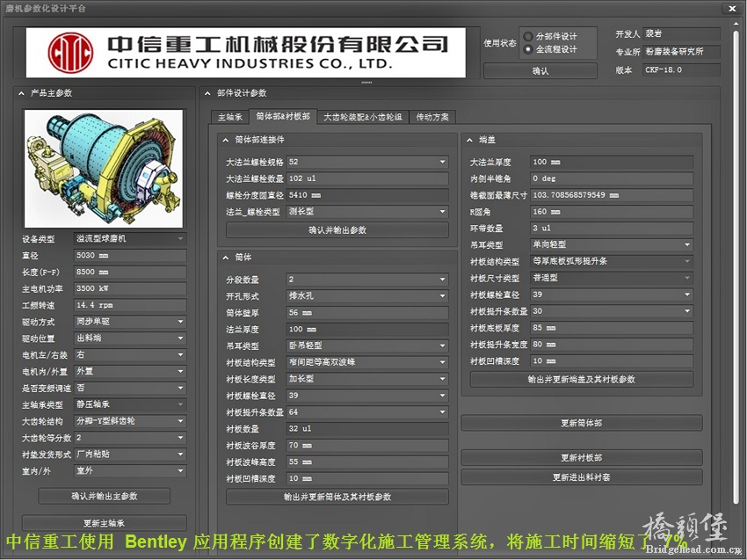Collapse the 端盖 section
This screenshot has width=747, height=560.
(469, 140)
